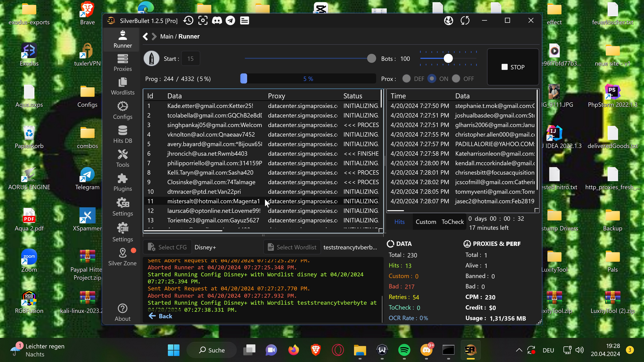This screenshot has width=644, height=362.
Task: Click the Bots count slider handle
Action: 448,59
